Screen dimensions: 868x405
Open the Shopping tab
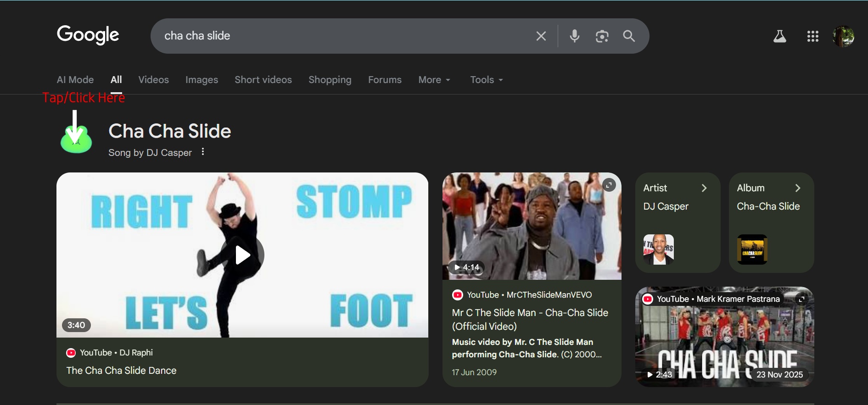[330, 80]
